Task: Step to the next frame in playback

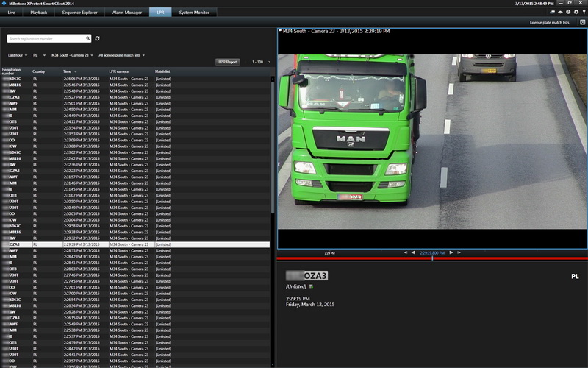Action: [451, 252]
